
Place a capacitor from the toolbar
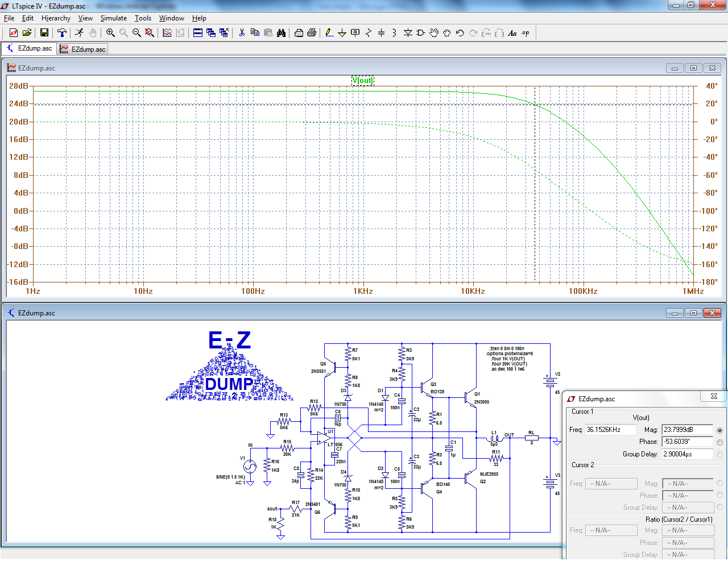(381, 33)
